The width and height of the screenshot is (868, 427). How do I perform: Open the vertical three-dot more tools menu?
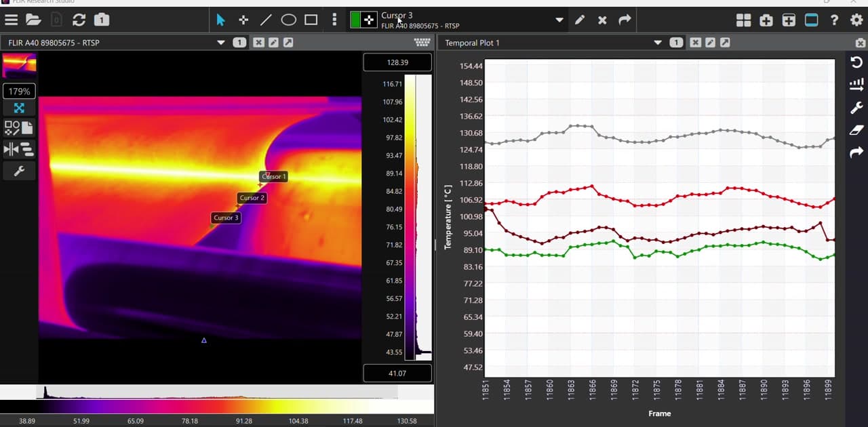334,20
